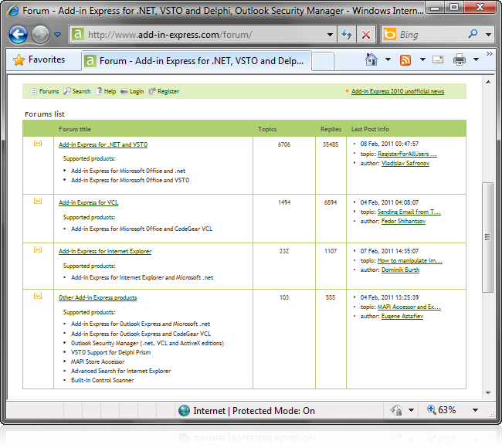Click the Internet zone globe icon
502x448 pixels.
(x=184, y=410)
